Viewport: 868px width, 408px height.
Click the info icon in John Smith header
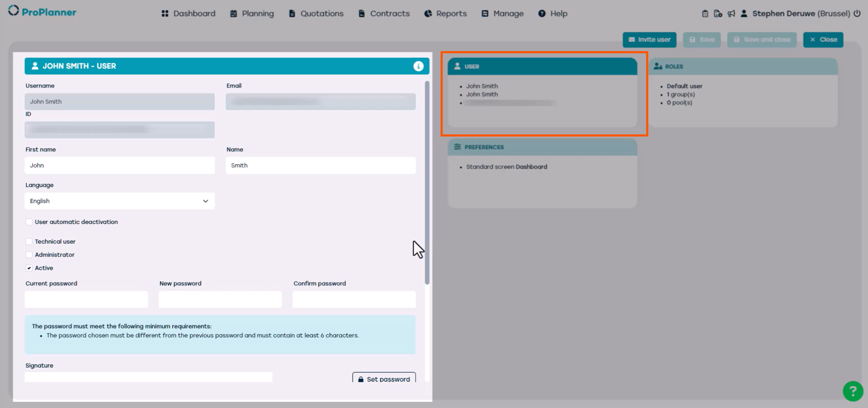(418, 66)
